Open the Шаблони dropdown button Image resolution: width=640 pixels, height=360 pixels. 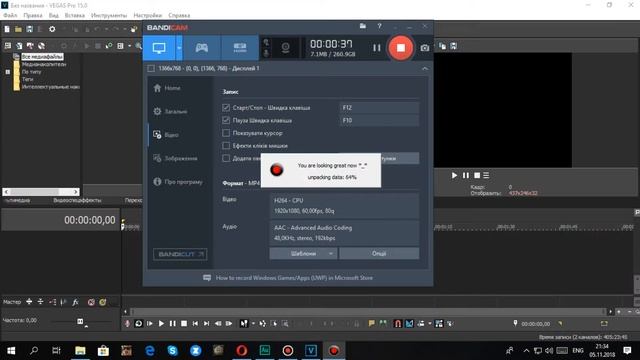pos(303,253)
